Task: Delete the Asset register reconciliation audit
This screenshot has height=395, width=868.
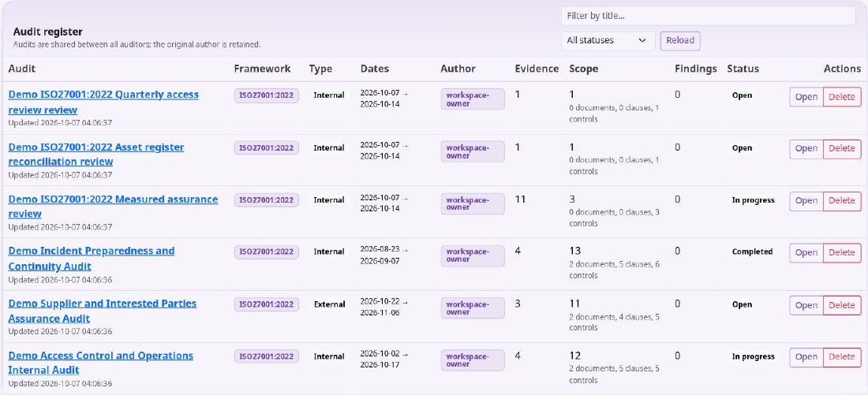Action: click(842, 148)
